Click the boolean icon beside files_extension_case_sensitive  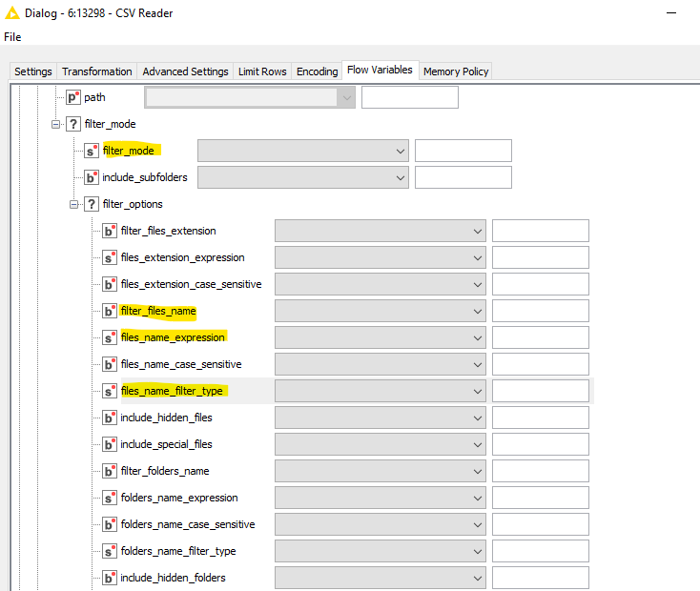coord(110,284)
